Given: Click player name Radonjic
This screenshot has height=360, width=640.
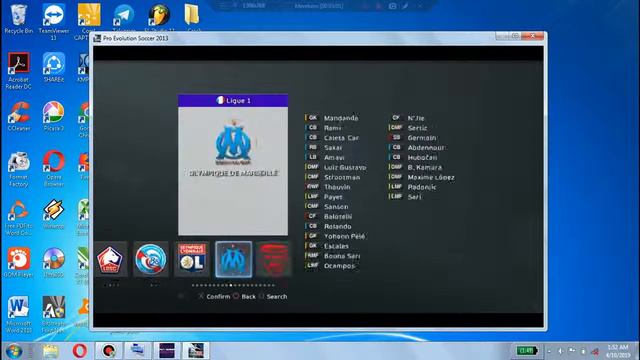Looking at the screenshot, I should [422, 187].
